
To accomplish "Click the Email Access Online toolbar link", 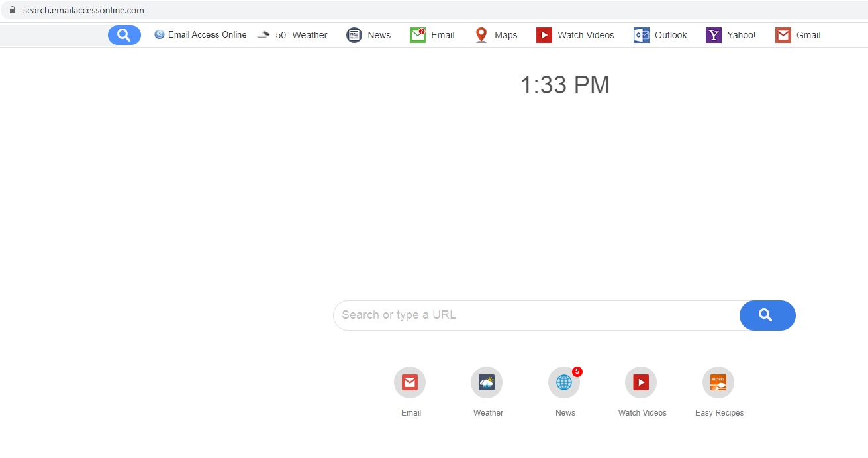I will point(207,35).
